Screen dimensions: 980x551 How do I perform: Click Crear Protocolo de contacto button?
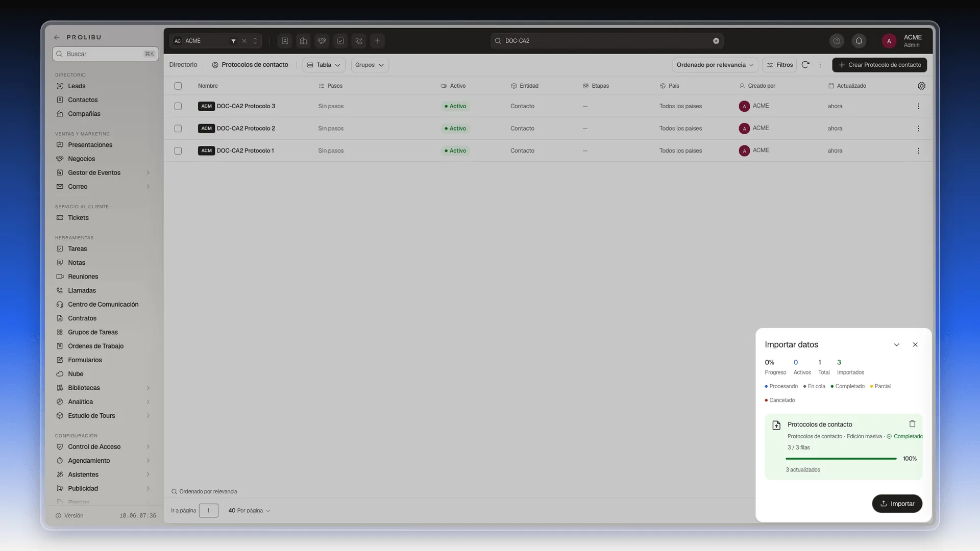coord(879,65)
